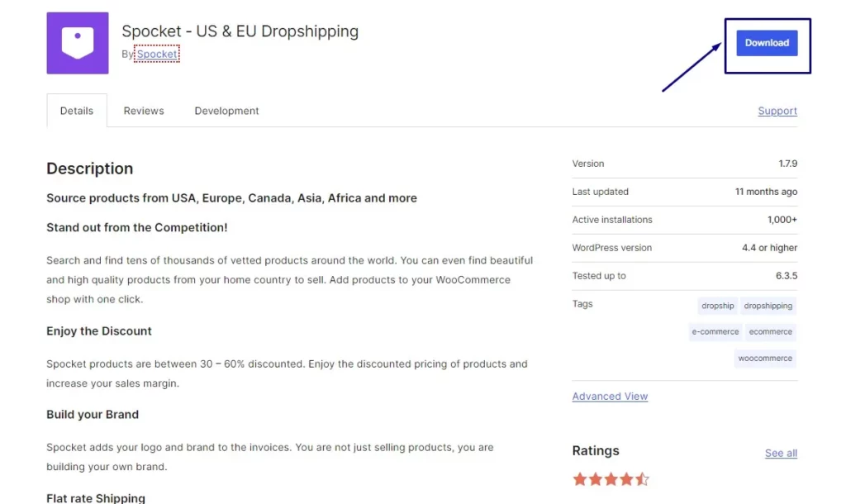Click the first rating star
This screenshot has width=846, height=504.
coord(580,479)
